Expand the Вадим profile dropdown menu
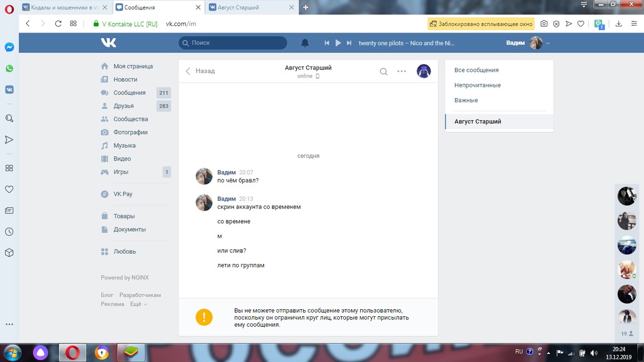644x362 pixels. pyautogui.click(x=548, y=43)
